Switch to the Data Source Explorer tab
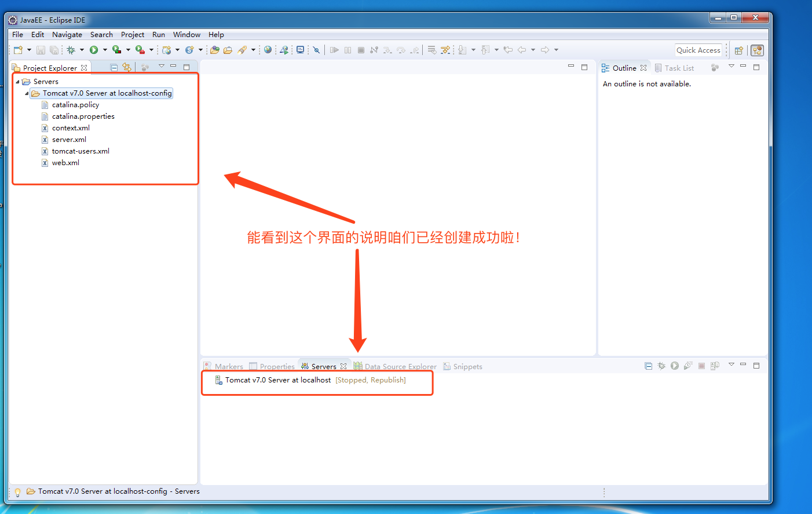 pos(395,366)
